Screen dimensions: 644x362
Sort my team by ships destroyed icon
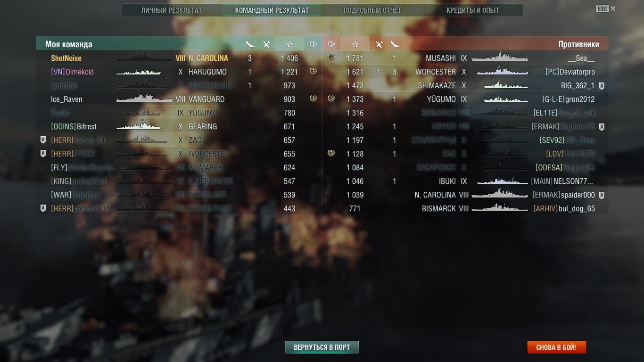[x=250, y=44]
